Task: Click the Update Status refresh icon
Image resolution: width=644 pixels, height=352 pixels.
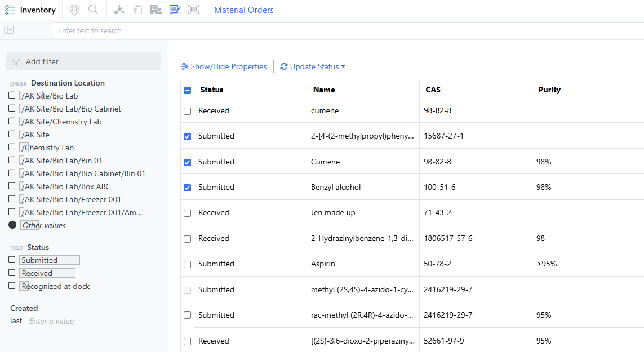Action: [x=284, y=66]
